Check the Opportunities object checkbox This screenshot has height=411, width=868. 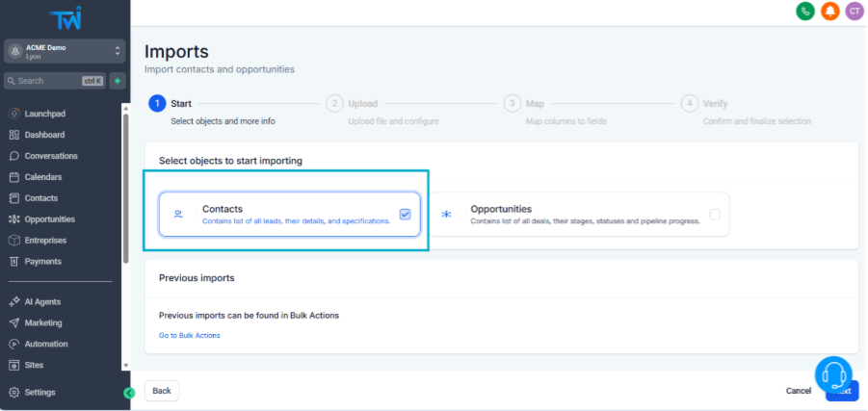coord(715,215)
